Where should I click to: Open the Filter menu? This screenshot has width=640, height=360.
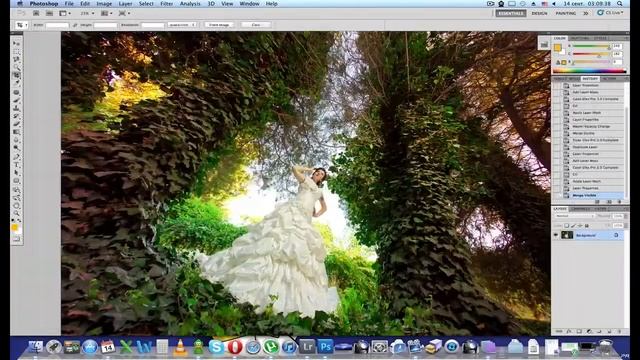point(167,4)
